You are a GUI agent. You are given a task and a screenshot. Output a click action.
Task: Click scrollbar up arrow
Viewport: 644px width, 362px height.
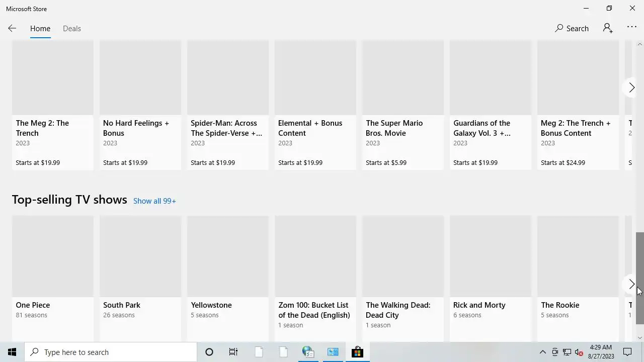pos(640,44)
